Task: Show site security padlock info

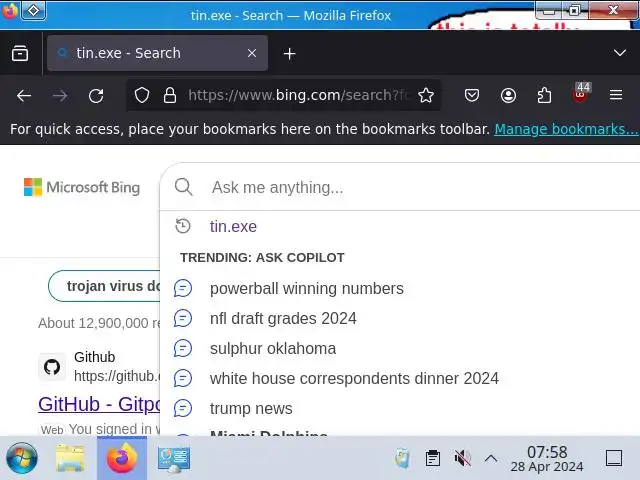Action: (x=170, y=96)
